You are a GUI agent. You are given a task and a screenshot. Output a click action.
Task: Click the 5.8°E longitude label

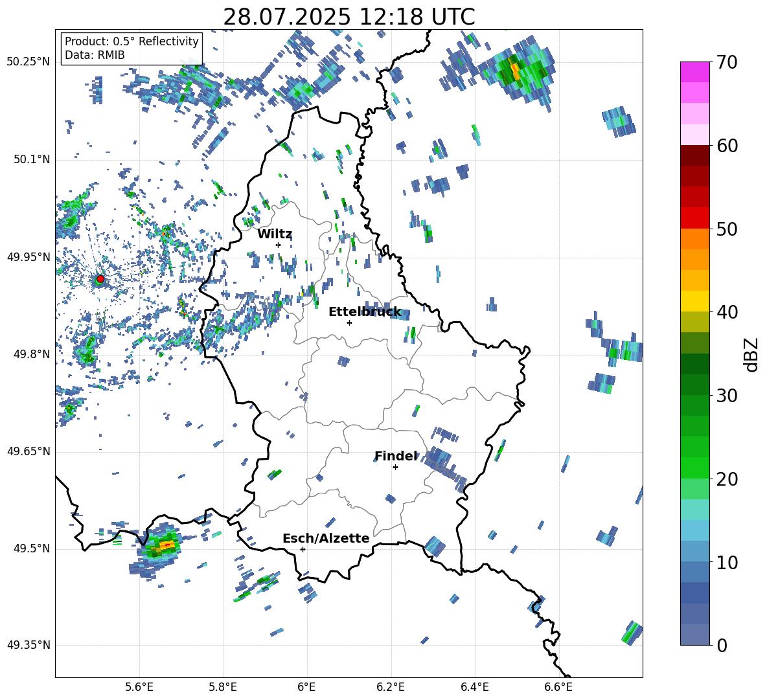click(x=223, y=687)
